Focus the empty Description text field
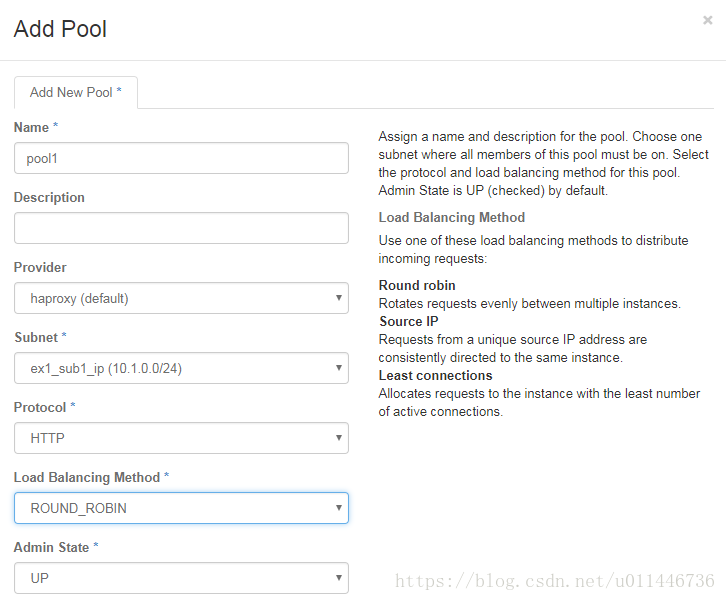726x601 pixels. [x=181, y=228]
